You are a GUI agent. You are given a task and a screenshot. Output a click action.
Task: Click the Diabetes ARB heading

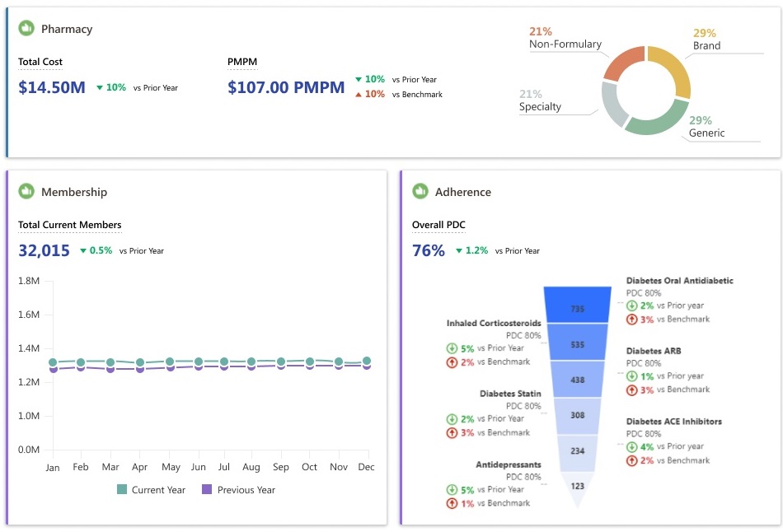(x=654, y=351)
